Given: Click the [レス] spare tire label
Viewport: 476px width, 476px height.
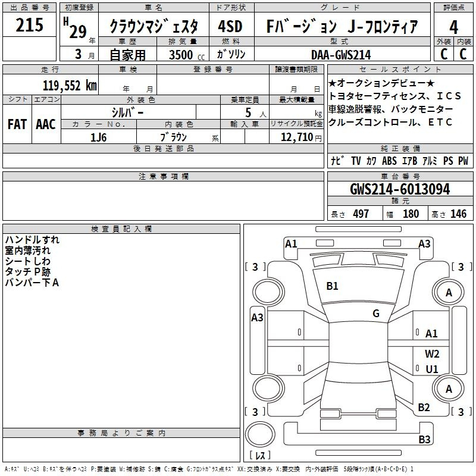Looking at the screenshot, I should (x=260, y=455).
